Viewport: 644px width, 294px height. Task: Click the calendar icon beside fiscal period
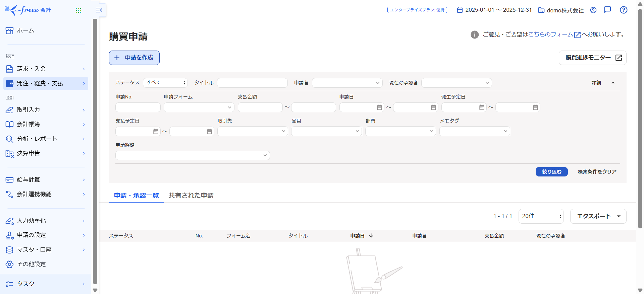point(460,10)
